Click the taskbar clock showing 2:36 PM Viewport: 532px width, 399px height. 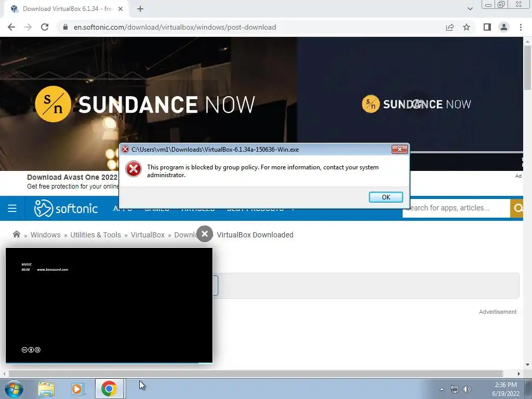point(506,389)
